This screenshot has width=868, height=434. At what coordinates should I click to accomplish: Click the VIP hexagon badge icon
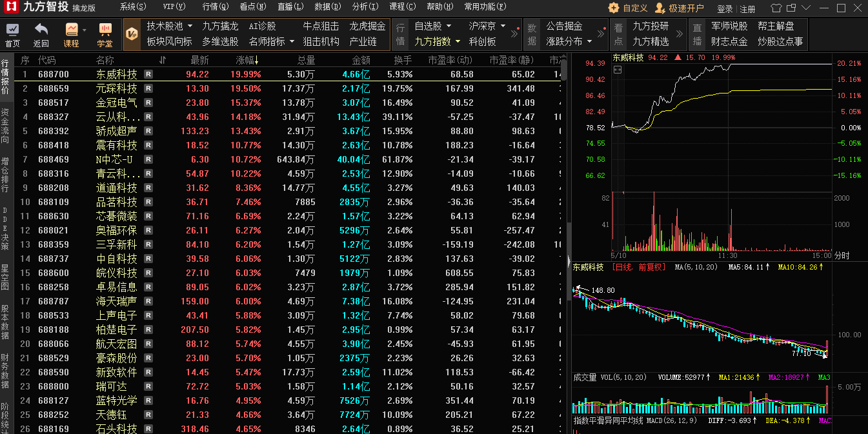[132, 34]
